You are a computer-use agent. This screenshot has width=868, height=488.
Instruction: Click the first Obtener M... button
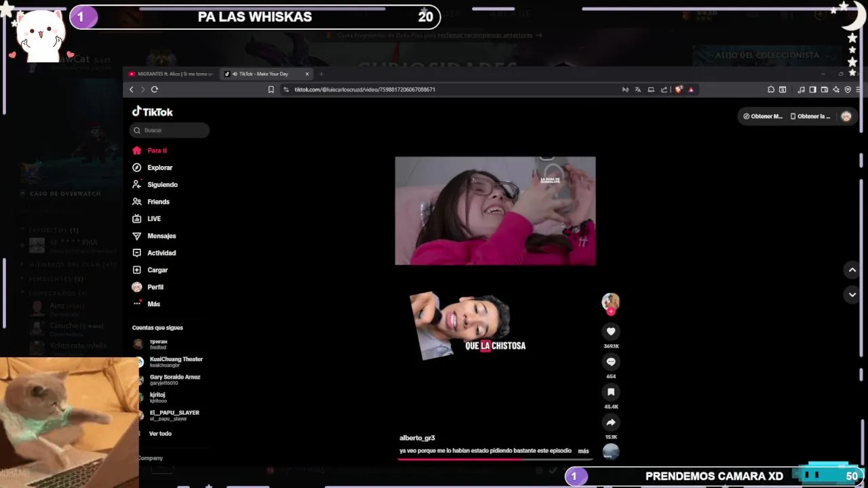point(763,116)
